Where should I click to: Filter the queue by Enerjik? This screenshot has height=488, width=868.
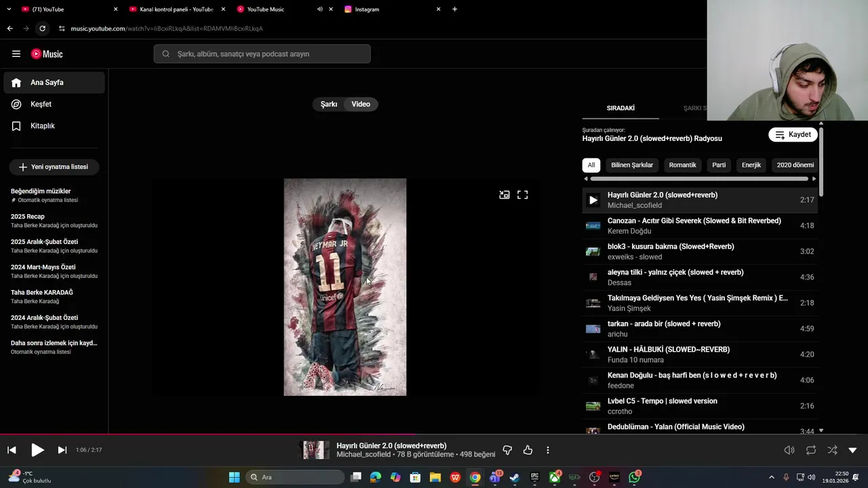click(751, 165)
